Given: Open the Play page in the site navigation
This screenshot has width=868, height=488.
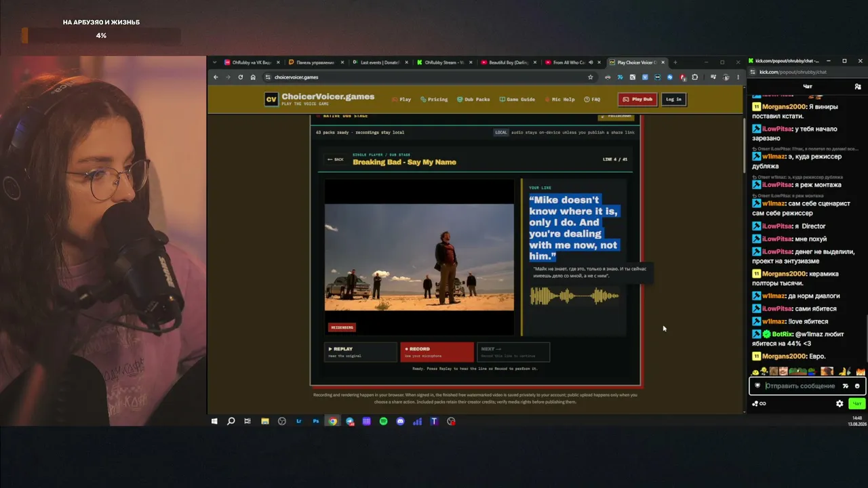Looking at the screenshot, I should click(x=401, y=100).
